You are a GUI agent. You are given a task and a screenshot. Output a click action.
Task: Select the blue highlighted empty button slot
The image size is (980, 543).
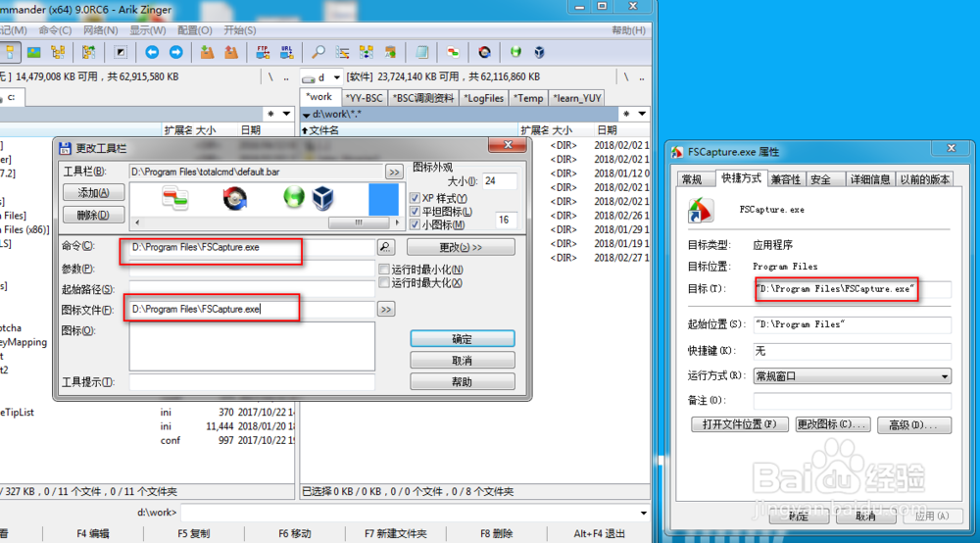click(383, 199)
